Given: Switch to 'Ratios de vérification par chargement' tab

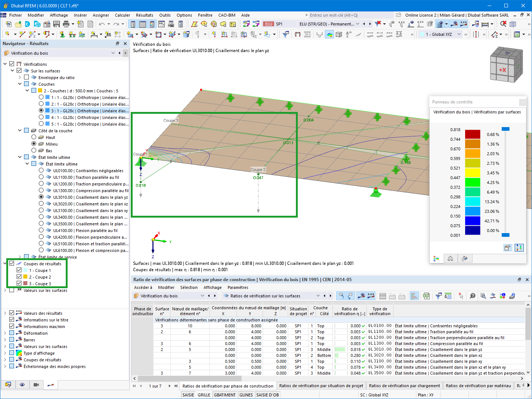Looking at the screenshot, I should tap(404, 386).
